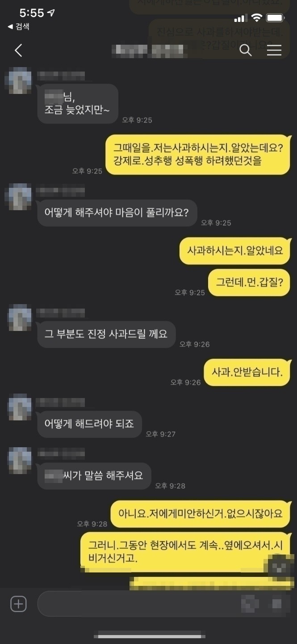Select the yellow bubble '사과하시는지.알았네요'

(x=235, y=250)
